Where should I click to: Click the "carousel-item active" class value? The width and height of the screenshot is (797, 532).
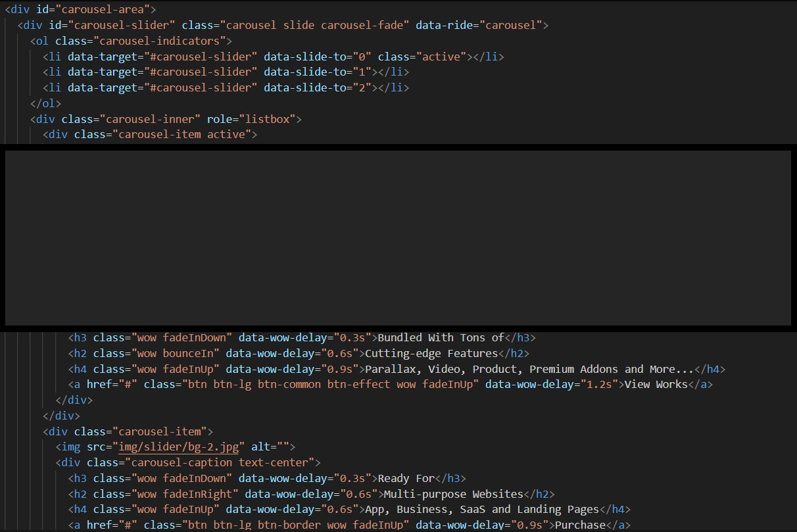184,135
